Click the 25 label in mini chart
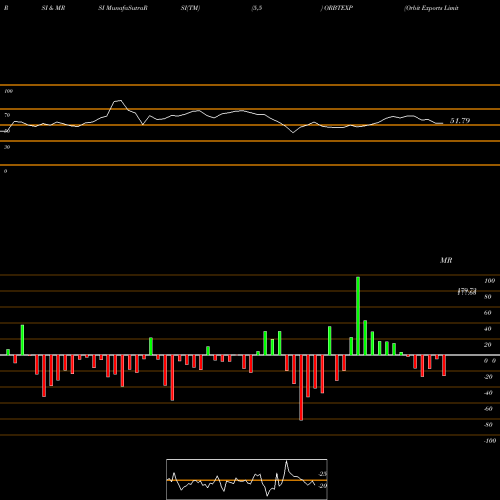The width and height of the screenshot is (500, 500). pyautogui.click(x=323, y=474)
